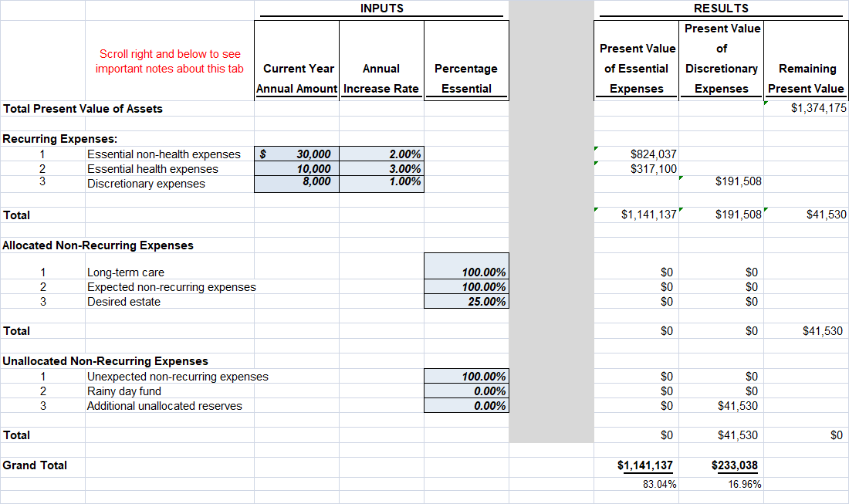849x504 pixels.
Task: Click the 2.00% annual increase rate cell
Action: (381, 154)
